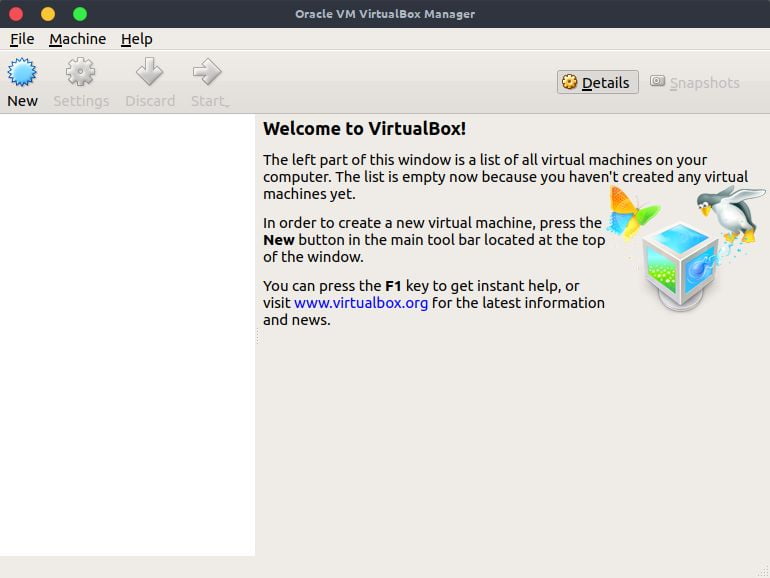This screenshot has width=770, height=578.
Task: Click the bold 'New' word in instructions
Action: tap(278, 240)
